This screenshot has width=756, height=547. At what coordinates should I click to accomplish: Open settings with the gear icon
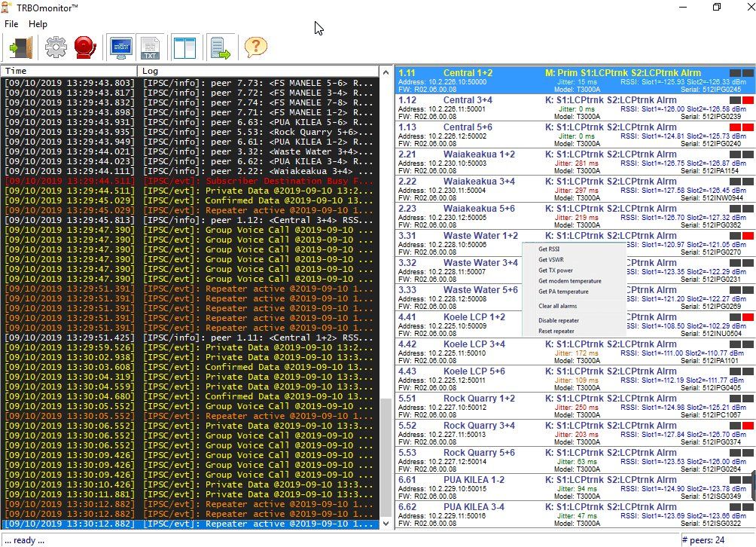pos(56,47)
